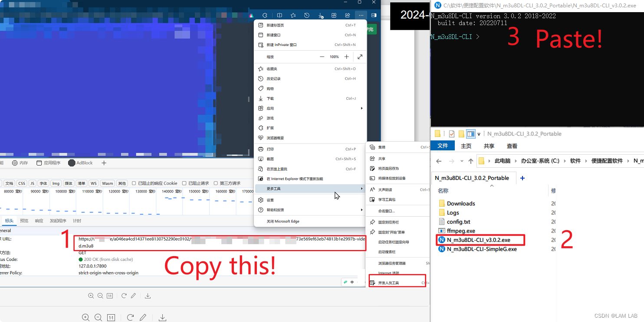Filter network requests by JS
The height and width of the screenshot is (322, 644).
pyautogui.click(x=32, y=183)
